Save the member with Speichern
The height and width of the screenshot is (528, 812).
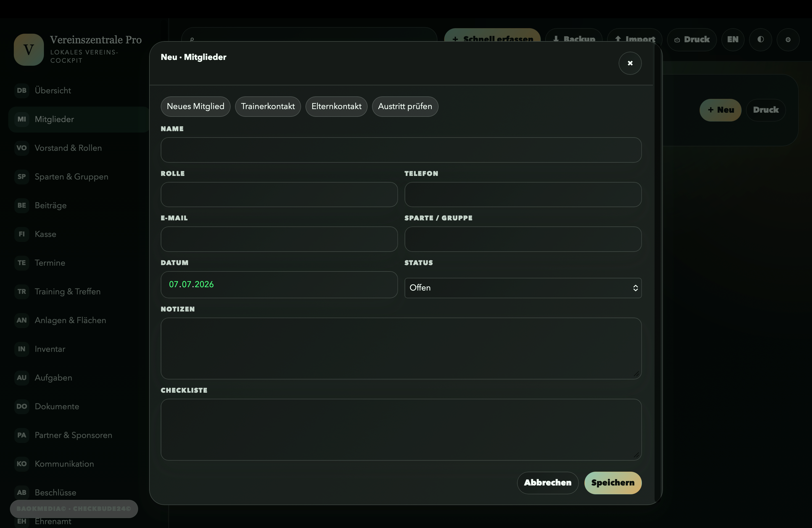tap(613, 483)
